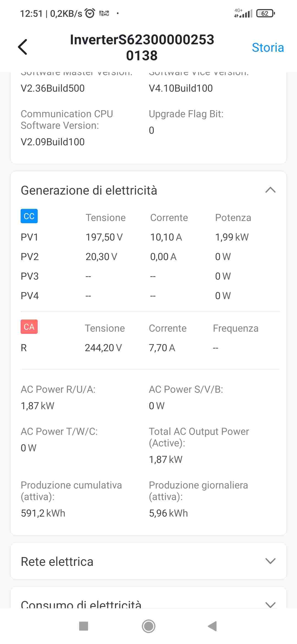This screenshot has width=297, height=644.
Task: Tap the Android back triangle button
Action: [212, 626]
